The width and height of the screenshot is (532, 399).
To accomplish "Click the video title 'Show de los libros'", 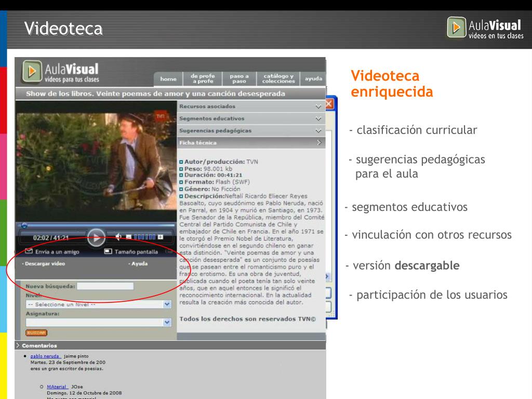I will click(x=155, y=94).
